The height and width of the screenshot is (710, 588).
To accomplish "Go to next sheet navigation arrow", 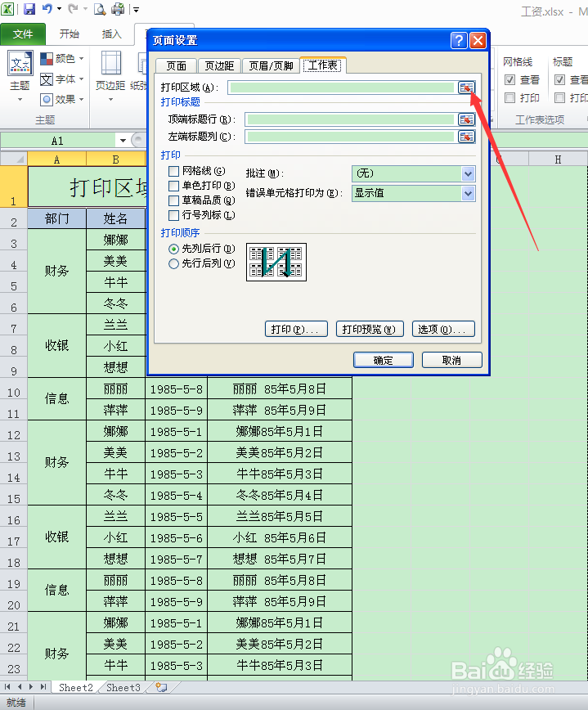I will (31, 687).
